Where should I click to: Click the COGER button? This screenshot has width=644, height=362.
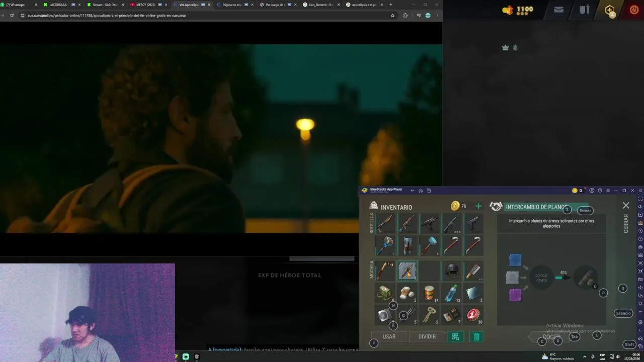tap(551, 337)
